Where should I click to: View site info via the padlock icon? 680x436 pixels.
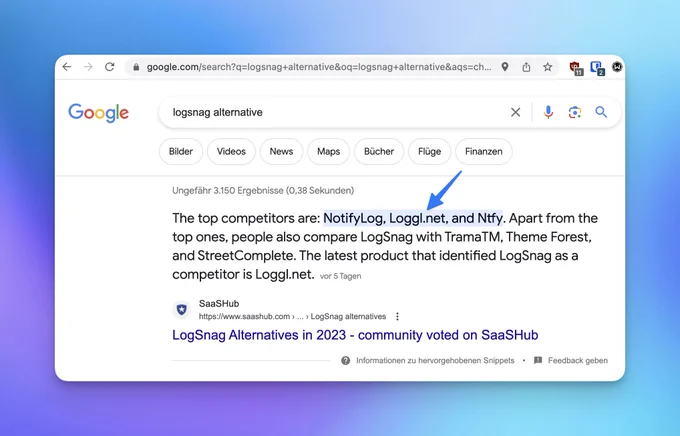point(136,67)
